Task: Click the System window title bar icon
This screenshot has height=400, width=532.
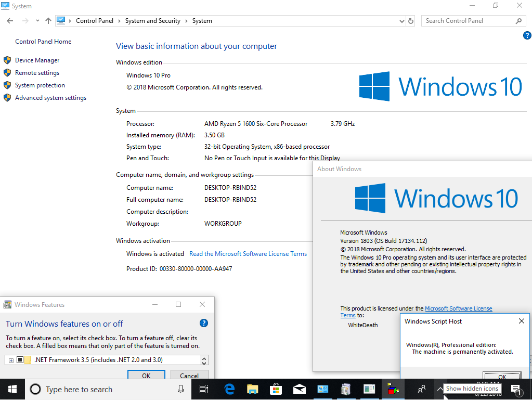Action: coord(5,6)
